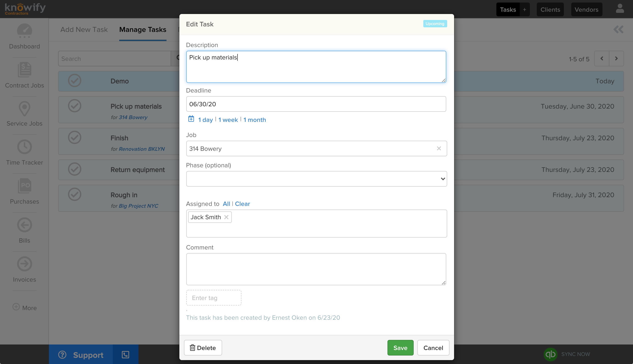Image resolution: width=633 pixels, height=364 pixels.
Task: Select the Return equipment task title
Action: tap(138, 170)
